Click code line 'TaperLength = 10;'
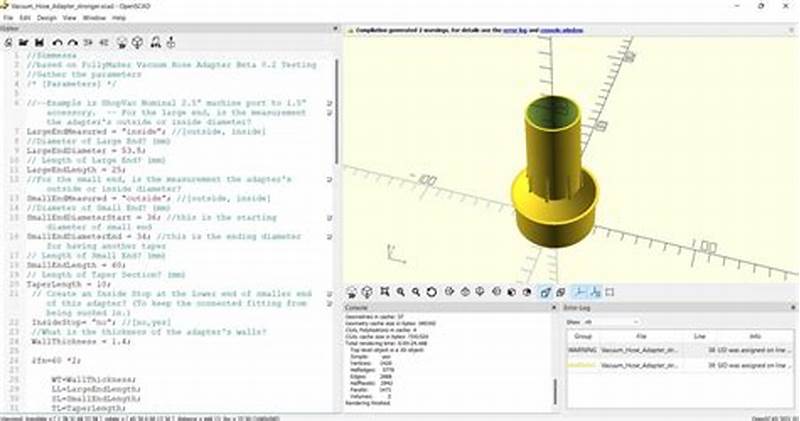This screenshot has height=421, width=800. pos(69,284)
